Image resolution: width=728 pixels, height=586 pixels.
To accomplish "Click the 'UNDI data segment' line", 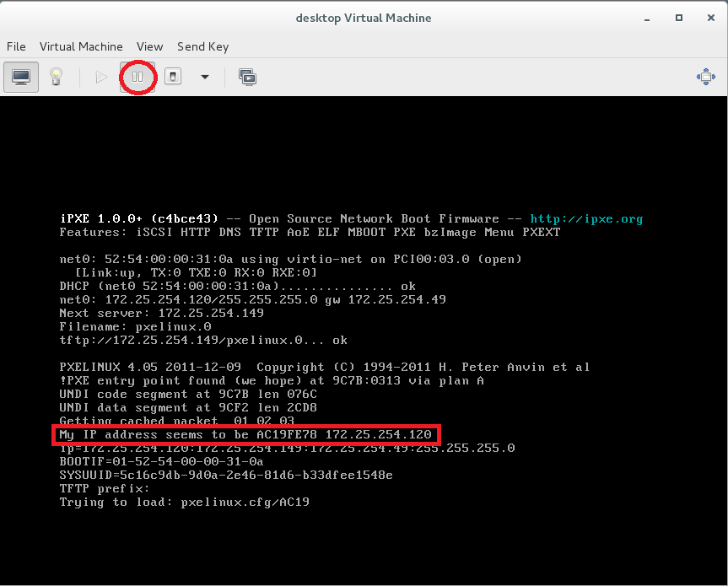I will 188,407.
